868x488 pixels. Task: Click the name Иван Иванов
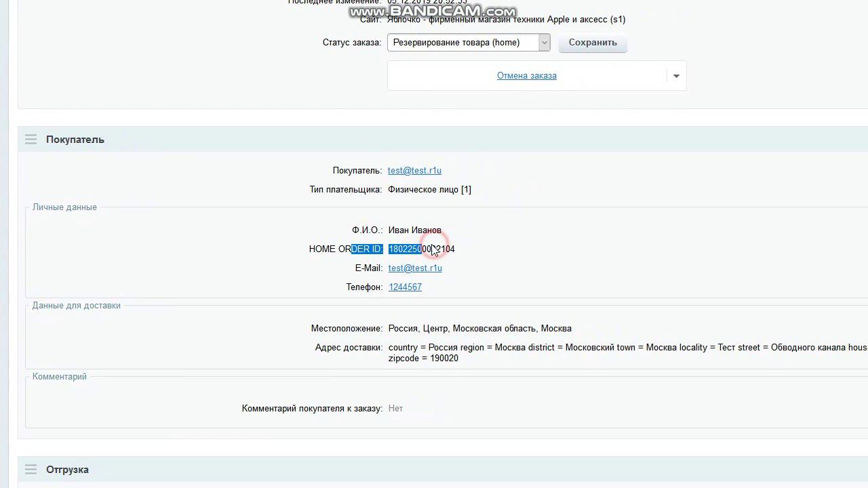point(414,230)
